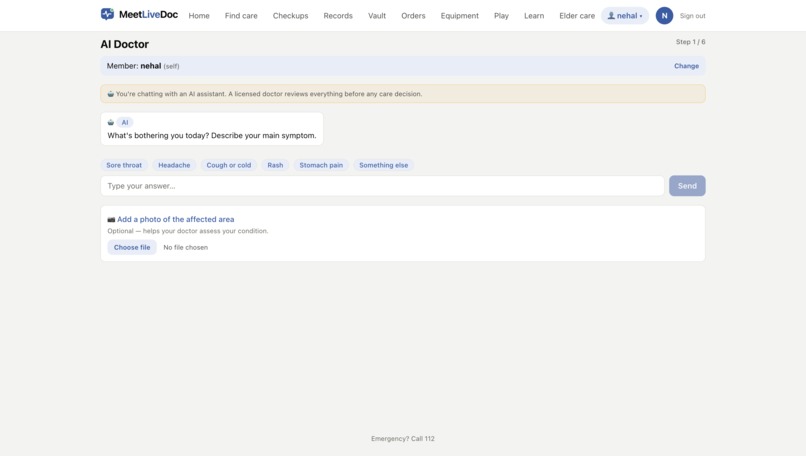
Task: Click Choose file to upload photo
Action: 132,247
